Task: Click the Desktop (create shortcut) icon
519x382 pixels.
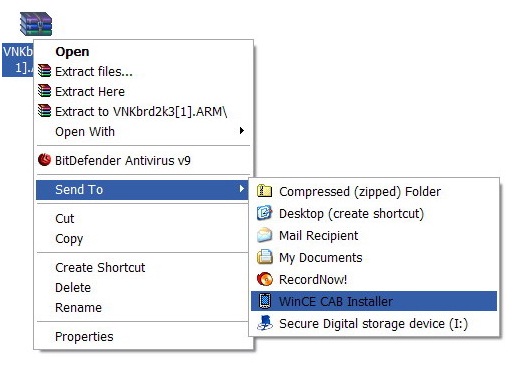Action: (265, 213)
